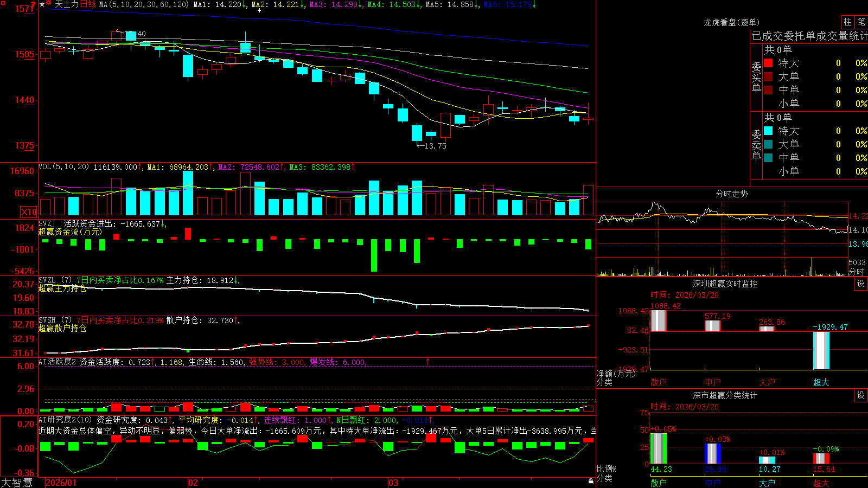Click the 03 month marker on timeline
Screen dimensions: 868x488
393,483
